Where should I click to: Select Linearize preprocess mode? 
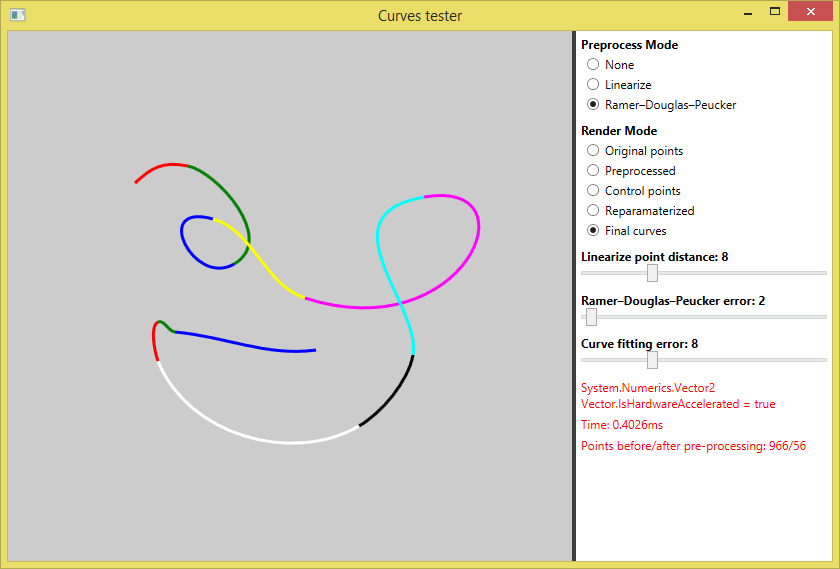point(593,85)
